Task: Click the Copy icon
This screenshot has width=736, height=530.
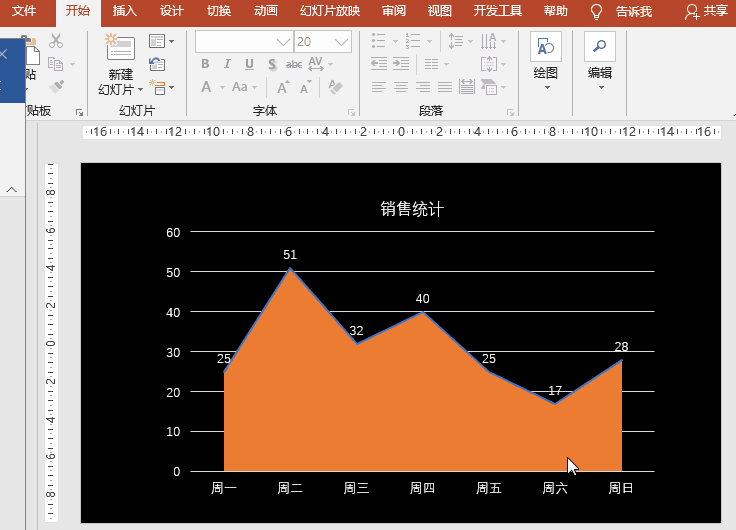Action: click(55, 64)
